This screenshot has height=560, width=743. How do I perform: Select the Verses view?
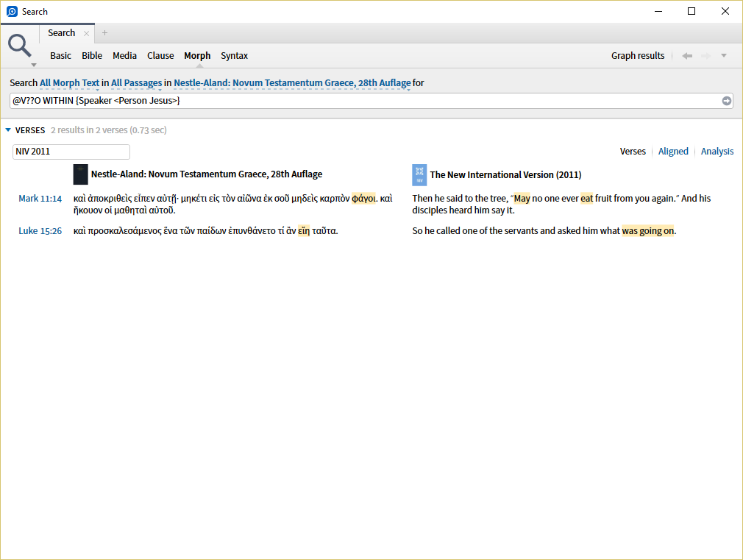pos(633,152)
